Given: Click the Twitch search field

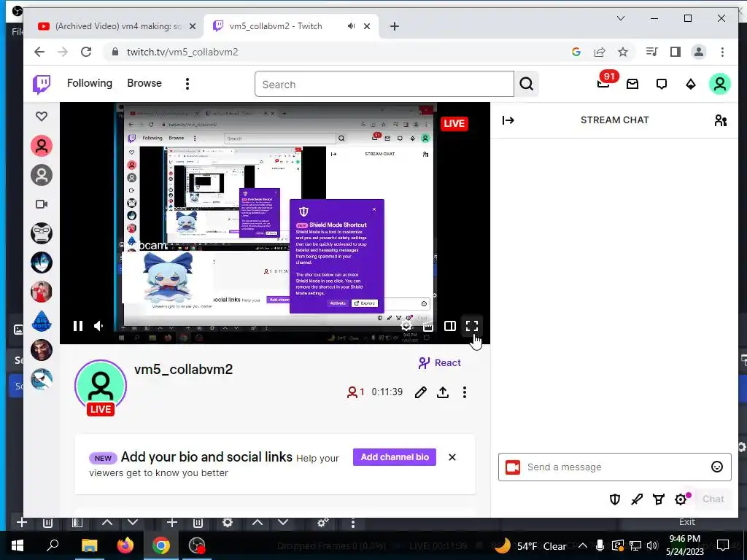Looking at the screenshot, I should [384, 85].
